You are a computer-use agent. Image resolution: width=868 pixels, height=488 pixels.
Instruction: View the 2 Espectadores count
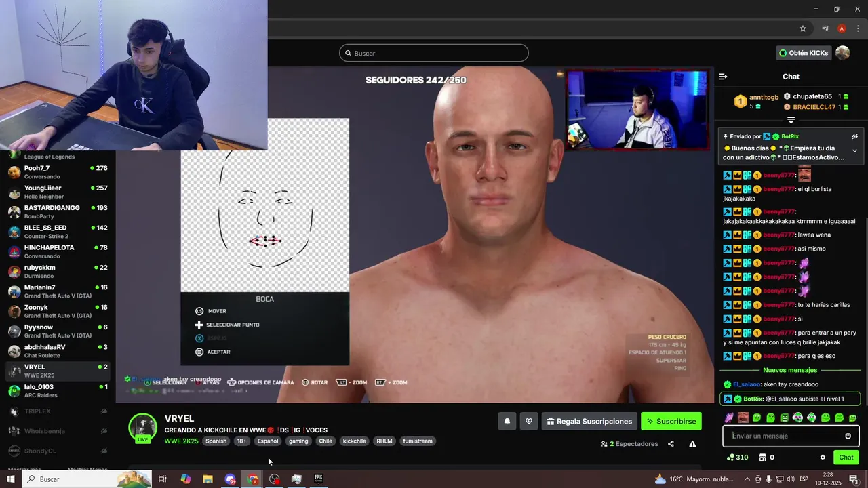tap(629, 444)
